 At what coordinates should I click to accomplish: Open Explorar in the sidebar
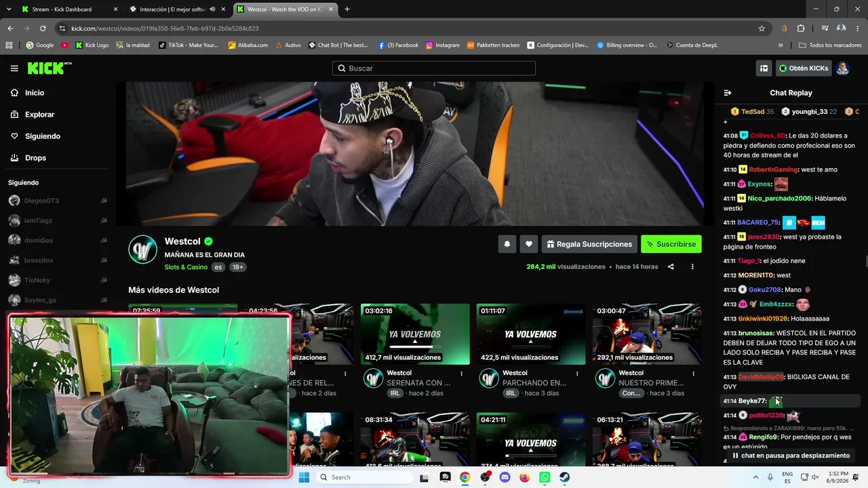point(39,115)
